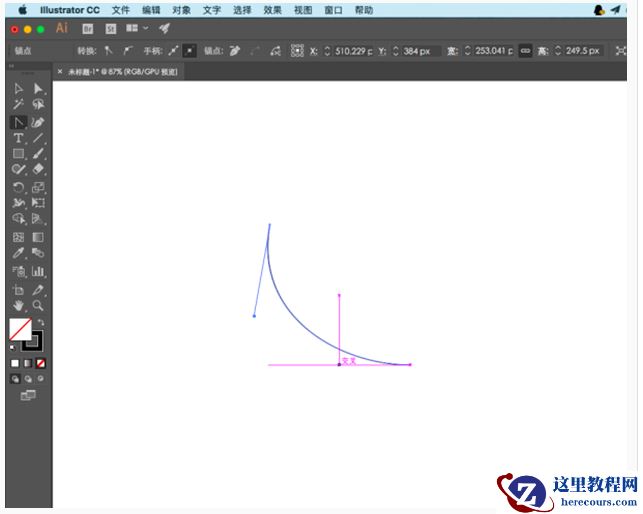Select the Column Graph tool
Viewport: 643px width, 514px height.
(38, 271)
